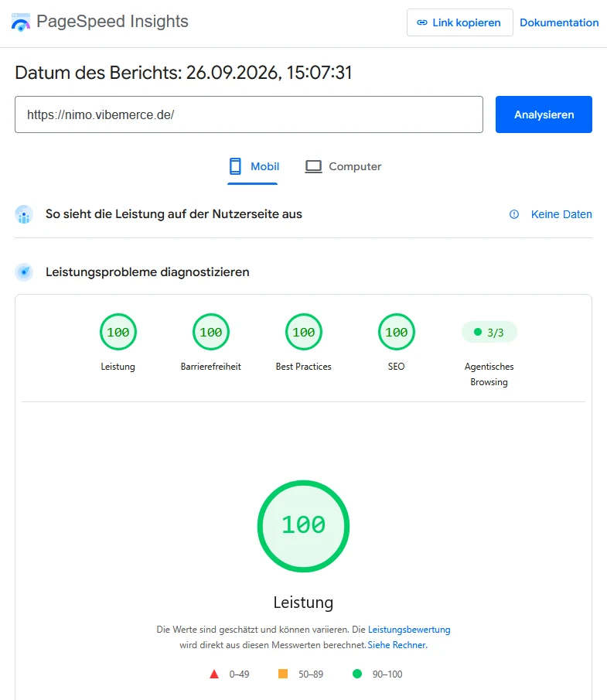The width and height of the screenshot is (607, 700).
Task: Click the 90–100 legend text
Action: (387, 674)
